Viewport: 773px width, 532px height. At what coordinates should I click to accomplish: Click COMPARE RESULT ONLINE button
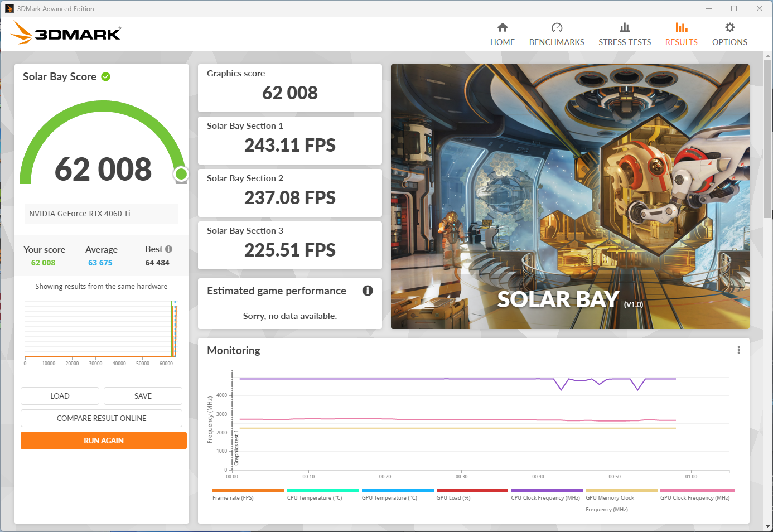pyautogui.click(x=102, y=418)
